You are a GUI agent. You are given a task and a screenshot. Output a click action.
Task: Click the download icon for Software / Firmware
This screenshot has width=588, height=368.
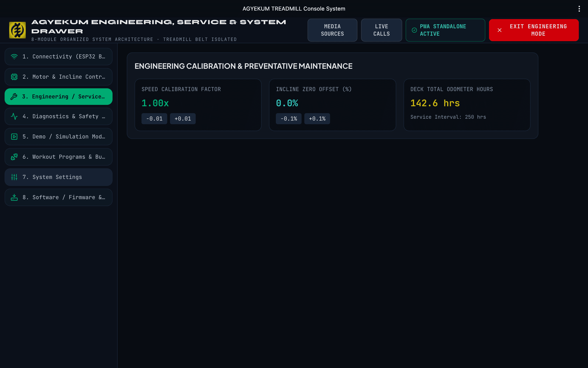pyautogui.click(x=14, y=197)
